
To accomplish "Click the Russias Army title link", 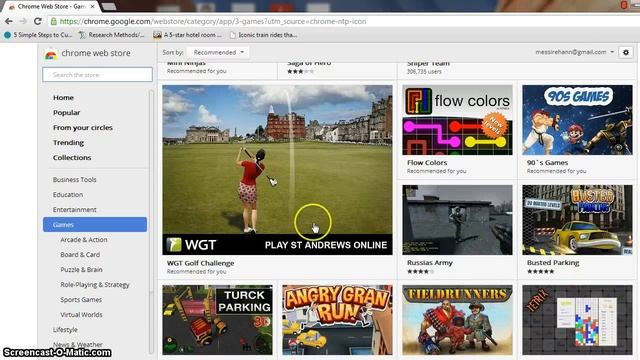I will pyautogui.click(x=430, y=263).
